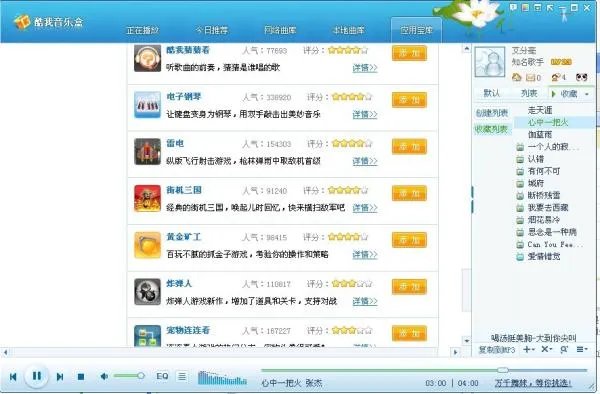
Task: Select the song 我要去西藏
Action: [x=548, y=207]
